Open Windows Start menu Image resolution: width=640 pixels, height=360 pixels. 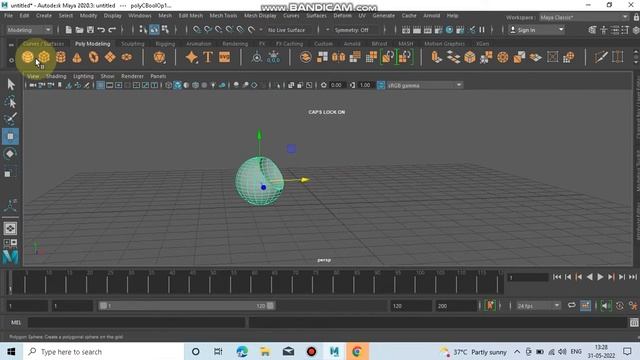(11, 351)
